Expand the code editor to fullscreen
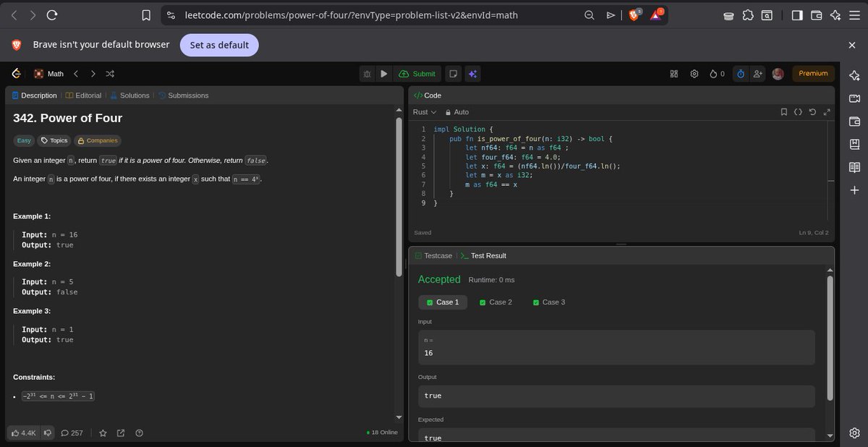 827,112
